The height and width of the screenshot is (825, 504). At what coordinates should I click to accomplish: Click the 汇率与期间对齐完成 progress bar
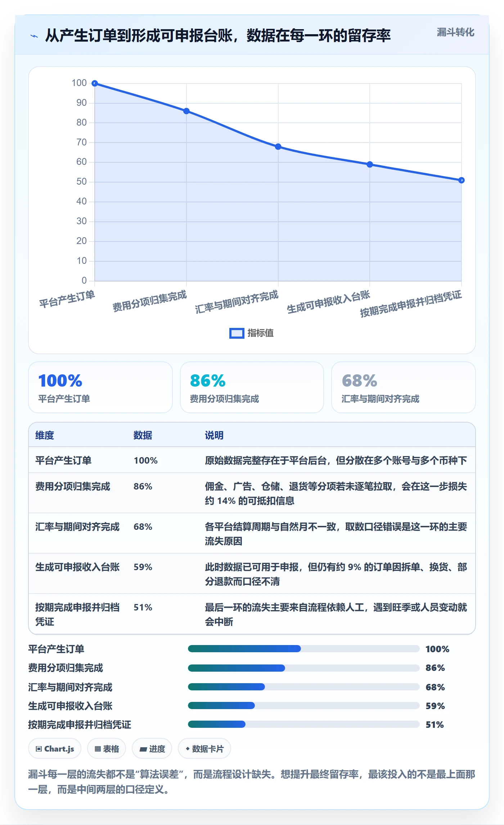(304, 687)
